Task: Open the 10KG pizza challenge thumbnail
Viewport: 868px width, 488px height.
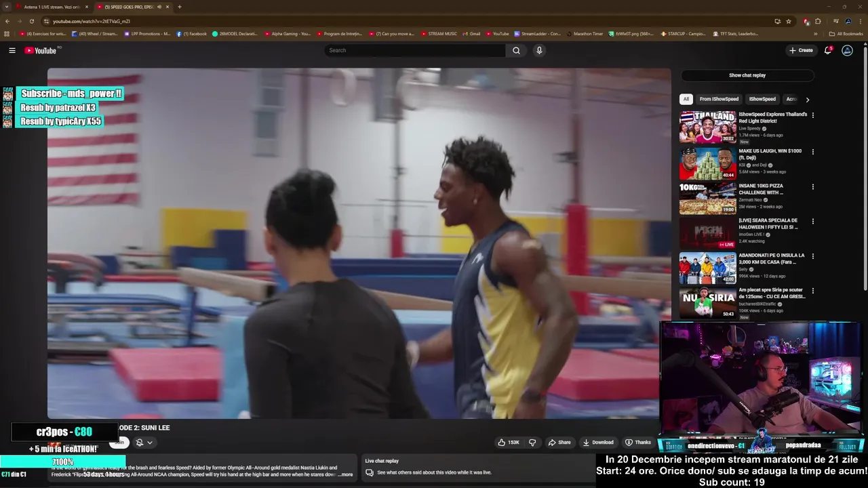Action: click(707, 198)
